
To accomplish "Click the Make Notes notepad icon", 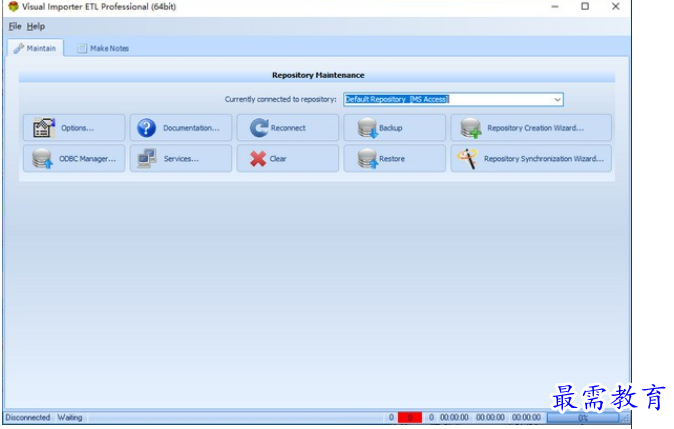I will pyautogui.click(x=82, y=48).
